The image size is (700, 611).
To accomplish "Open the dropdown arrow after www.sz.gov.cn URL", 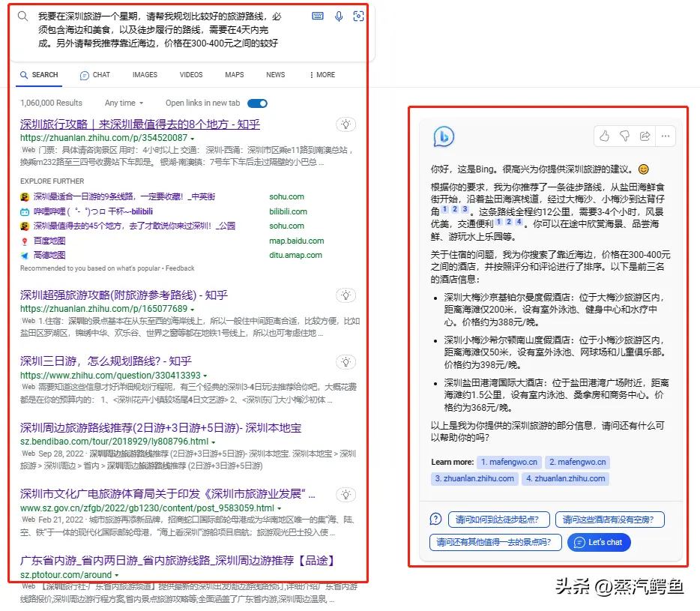I will point(279,509).
